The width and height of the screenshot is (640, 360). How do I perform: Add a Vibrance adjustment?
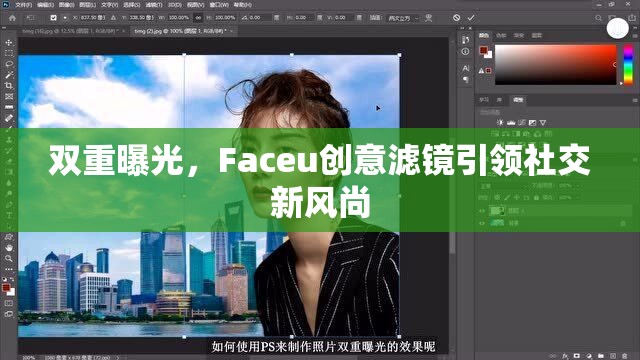[x=543, y=122]
